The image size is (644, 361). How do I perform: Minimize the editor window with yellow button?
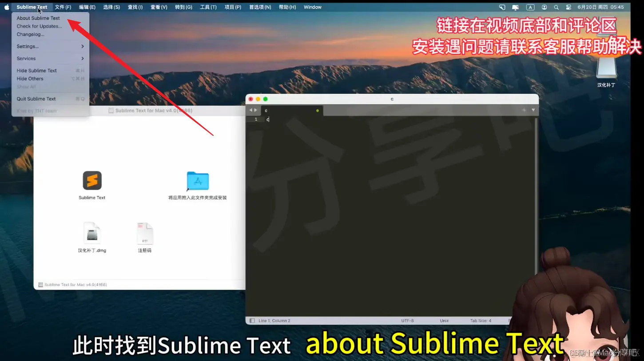(x=258, y=99)
